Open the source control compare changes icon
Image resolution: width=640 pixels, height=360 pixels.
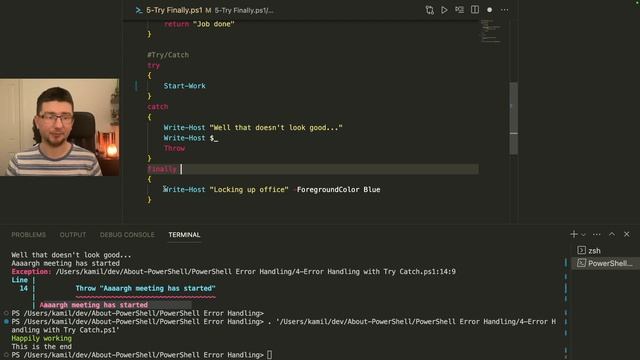pyautogui.click(x=429, y=10)
